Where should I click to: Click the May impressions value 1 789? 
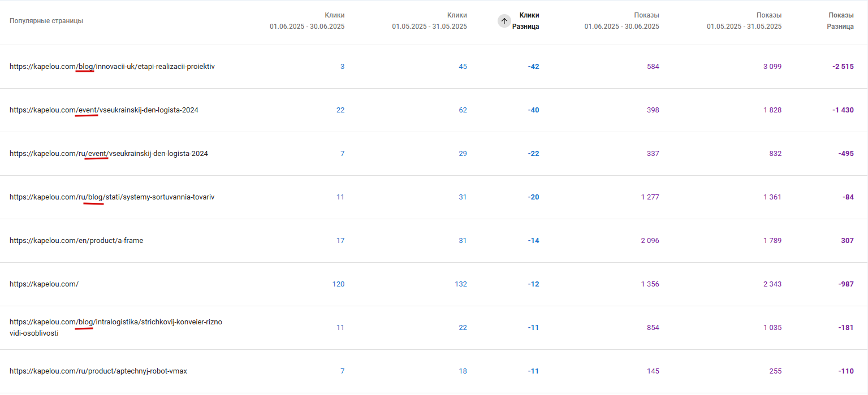point(772,241)
